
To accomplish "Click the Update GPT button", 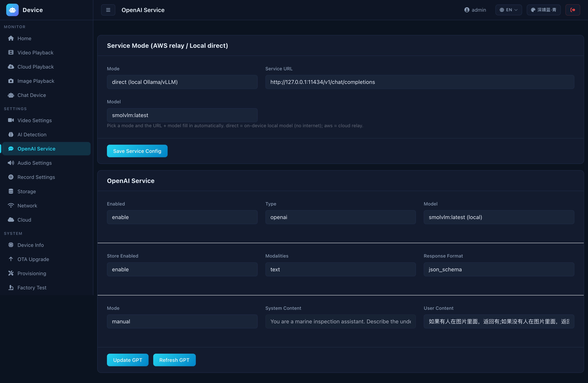I will pyautogui.click(x=128, y=360).
